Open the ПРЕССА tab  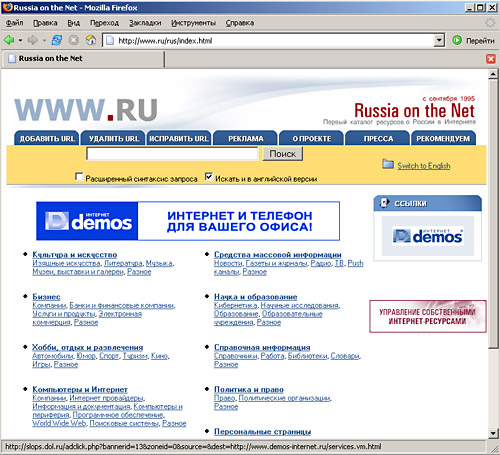click(x=378, y=138)
